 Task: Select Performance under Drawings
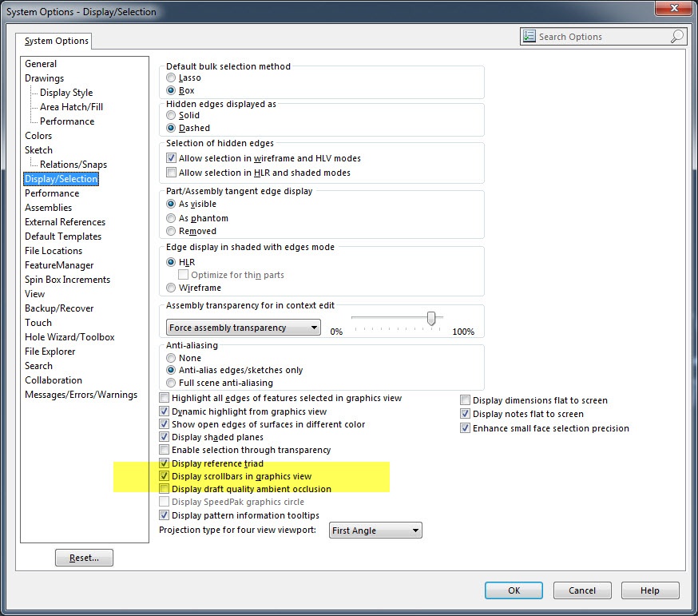click(67, 121)
